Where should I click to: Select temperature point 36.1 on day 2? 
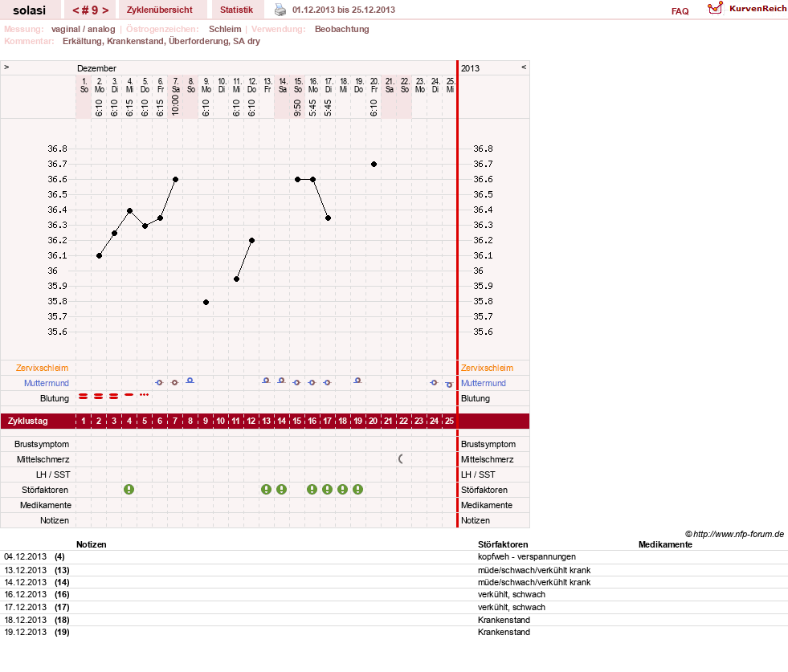(99, 255)
